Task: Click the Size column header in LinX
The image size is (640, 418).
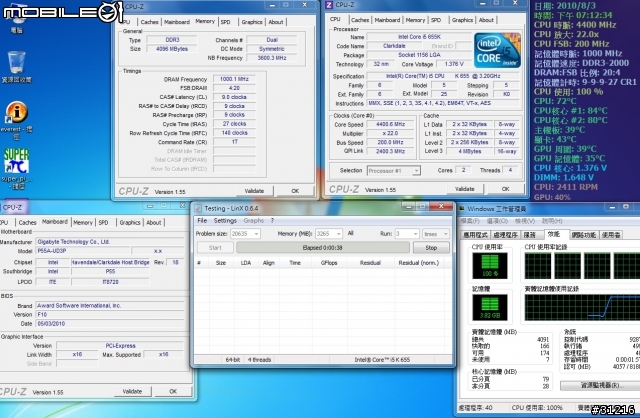Action: point(221,263)
